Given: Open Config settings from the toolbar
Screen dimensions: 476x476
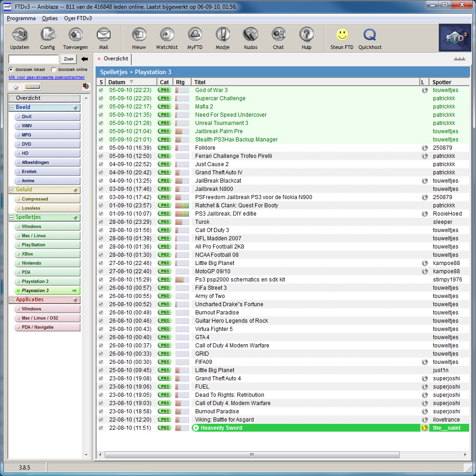Looking at the screenshot, I should [x=48, y=35].
